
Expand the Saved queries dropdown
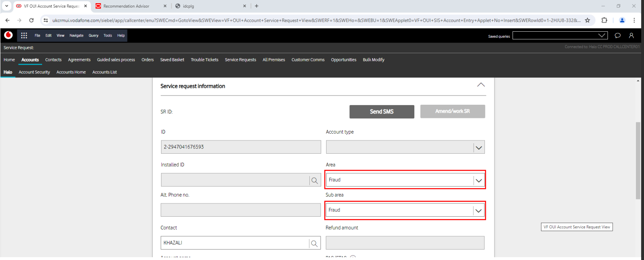click(602, 35)
